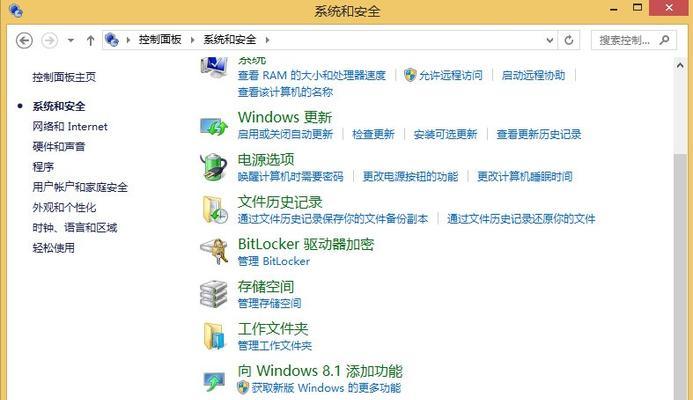Click the scrollbar up arrow

pos(680,65)
